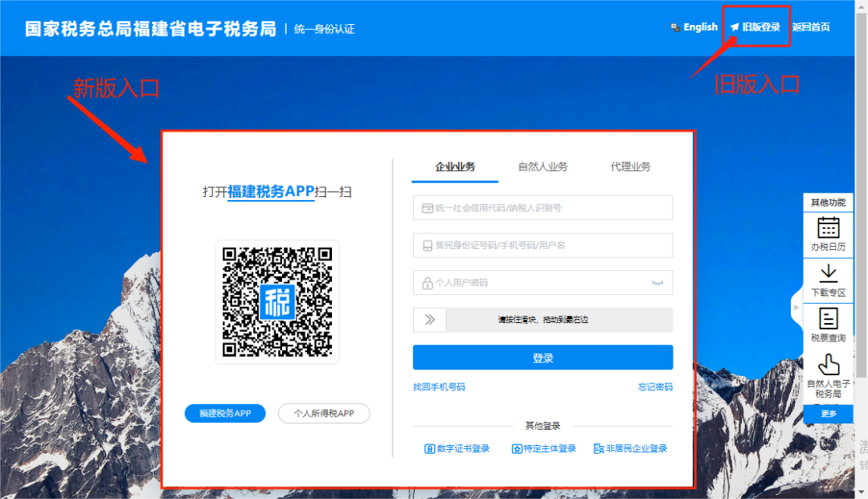Screen dimensions: 868x499
Task: Click the credit code field card icon
Action: pyautogui.click(x=428, y=208)
